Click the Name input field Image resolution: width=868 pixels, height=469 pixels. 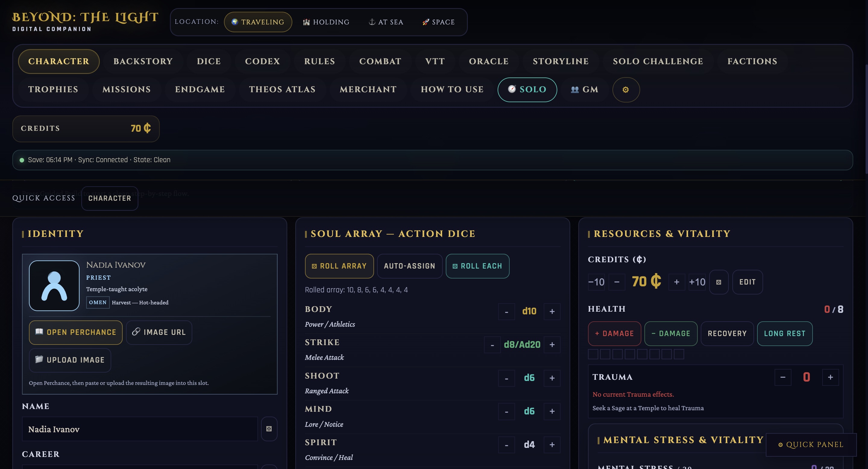pyautogui.click(x=140, y=429)
